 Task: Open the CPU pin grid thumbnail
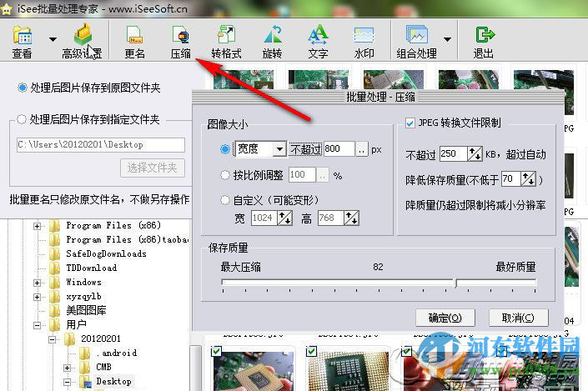[348, 371]
